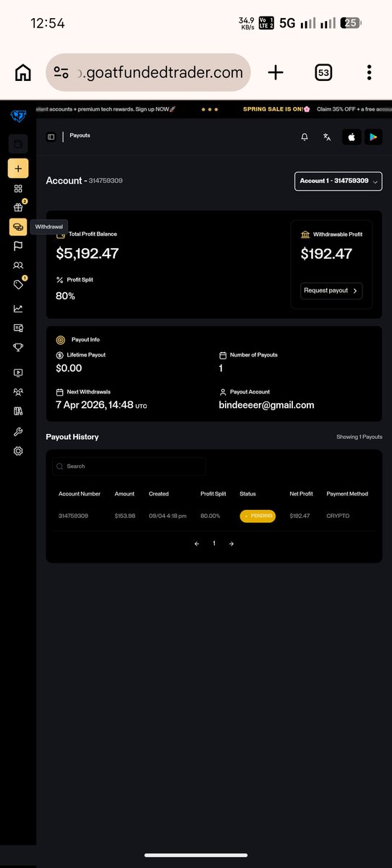Tap the browser home icon
Screen dimensions: 392x868
click(23, 72)
